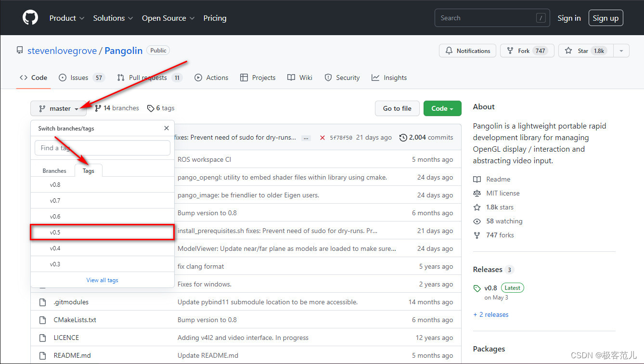644x364 pixels.
Task: Select tag v0.3 from the list
Action: 103,264
